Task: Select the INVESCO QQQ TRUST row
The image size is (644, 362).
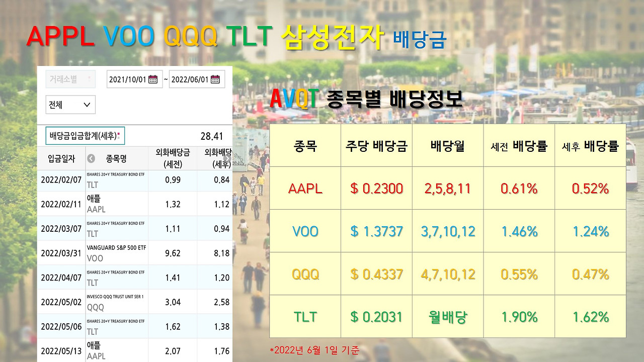Action: pos(135,302)
